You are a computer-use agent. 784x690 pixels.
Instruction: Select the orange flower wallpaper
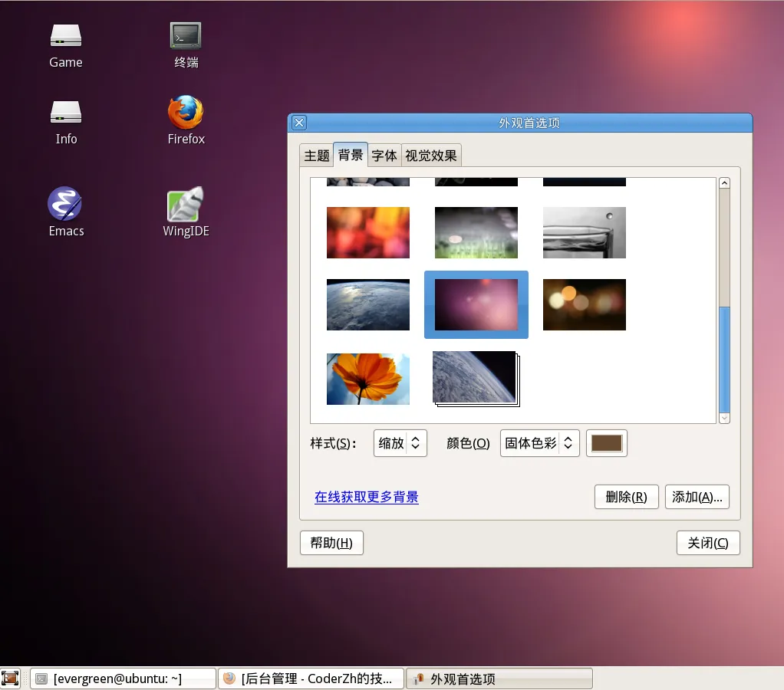pyautogui.click(x=368, y=379)
